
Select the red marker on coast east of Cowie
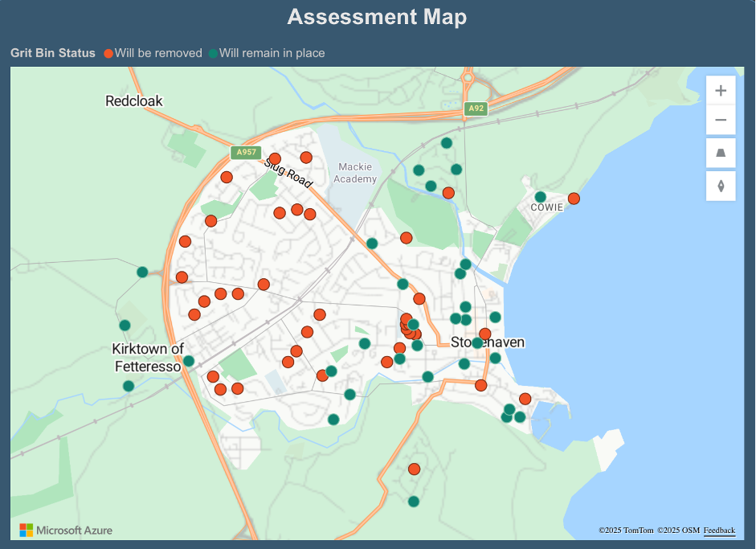574,199
